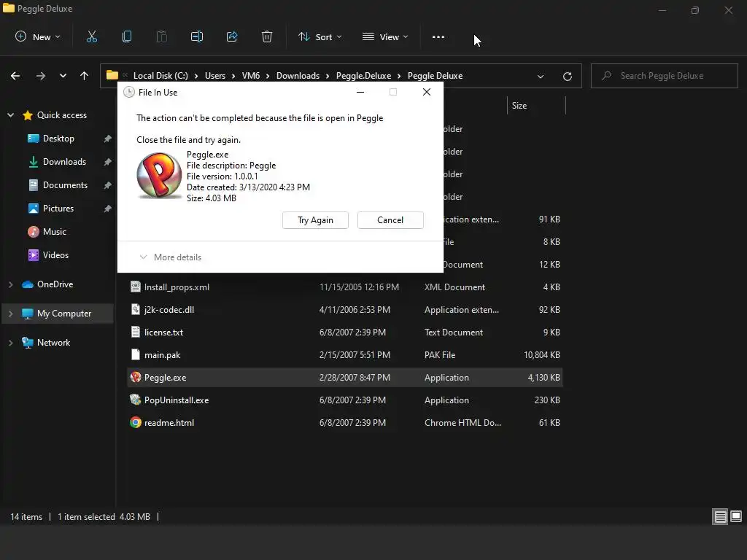Click the Search Peggle Deluxe field

(x=664, y=76)
